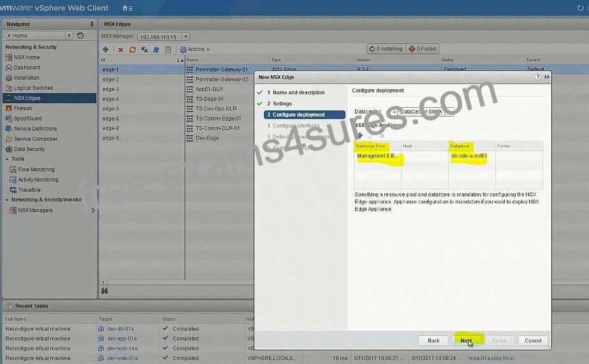This screenshot has width=589, height=364.
Task: Click the green plus to add an NSX Edge
Action: pyautogui.click(x=106, y=50)
